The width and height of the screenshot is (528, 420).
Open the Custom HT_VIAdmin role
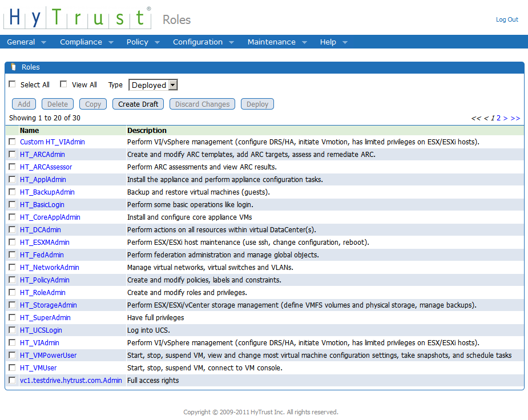click(52, 142)
